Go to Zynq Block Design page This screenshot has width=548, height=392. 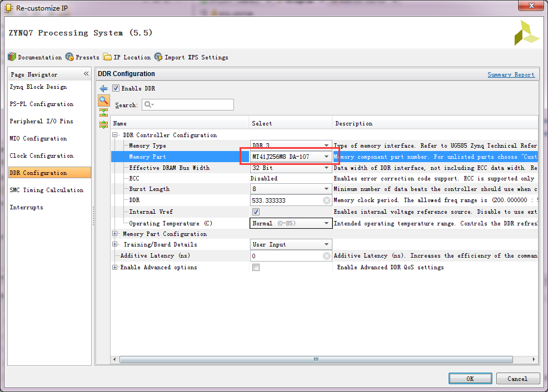38,87
